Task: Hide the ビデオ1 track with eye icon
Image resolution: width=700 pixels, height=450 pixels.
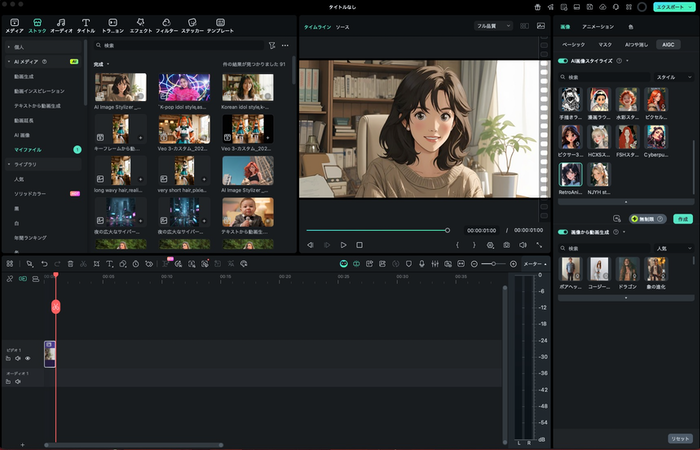Action: 27,357
